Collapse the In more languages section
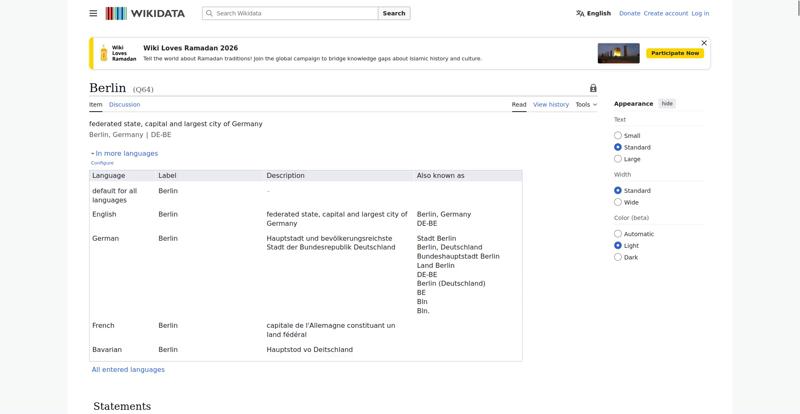 coord(124,153)
